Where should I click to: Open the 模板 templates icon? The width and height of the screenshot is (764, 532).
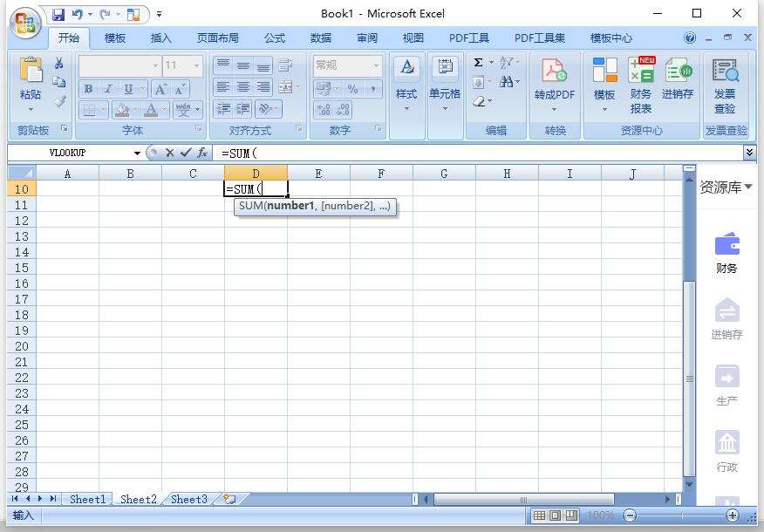click(x=604, y=85)
